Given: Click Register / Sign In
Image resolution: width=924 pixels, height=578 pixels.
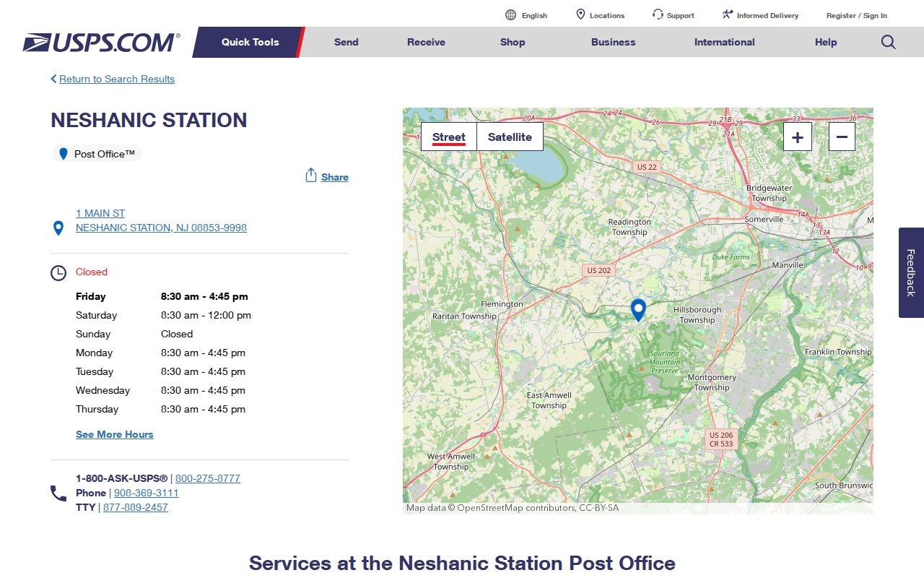Looking at the screenshot, I should tap(857, 15).
